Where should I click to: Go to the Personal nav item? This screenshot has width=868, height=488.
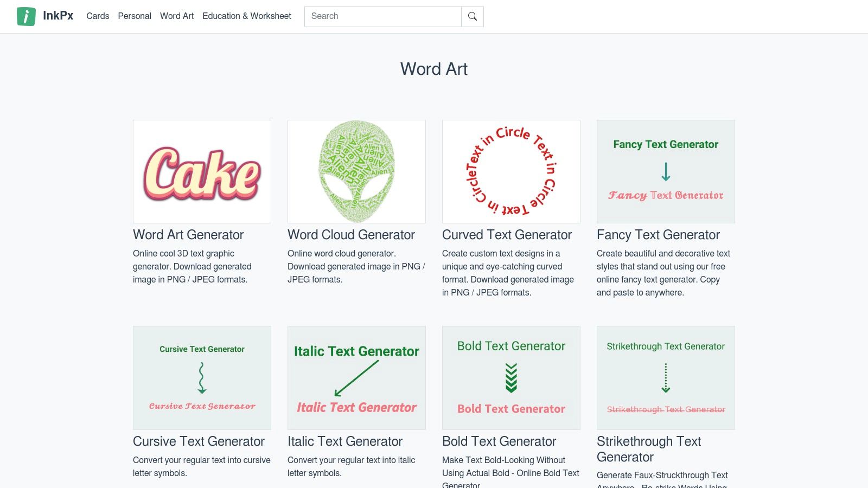click(x=135, y=16)
